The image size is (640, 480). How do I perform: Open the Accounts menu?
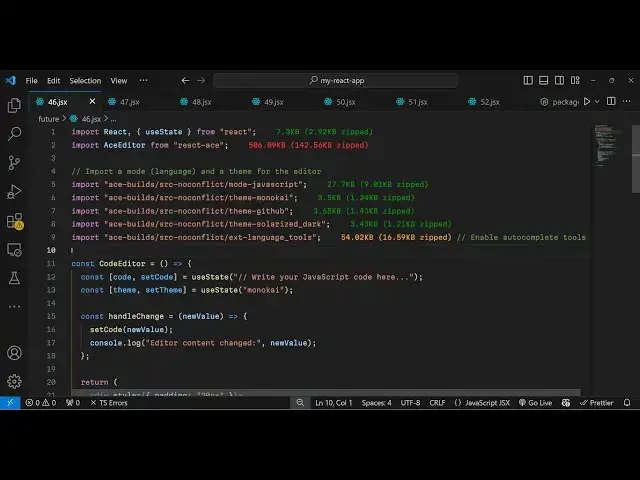coord(14,353)
